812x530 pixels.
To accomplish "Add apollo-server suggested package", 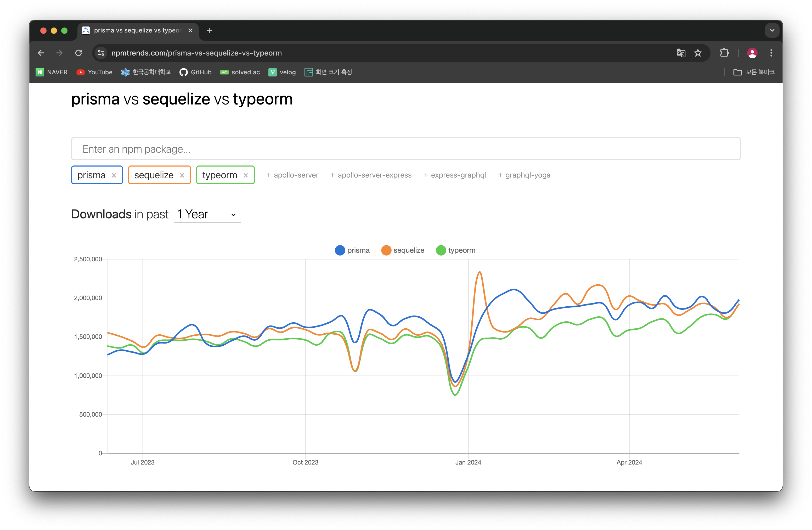I will pos(292,175).
